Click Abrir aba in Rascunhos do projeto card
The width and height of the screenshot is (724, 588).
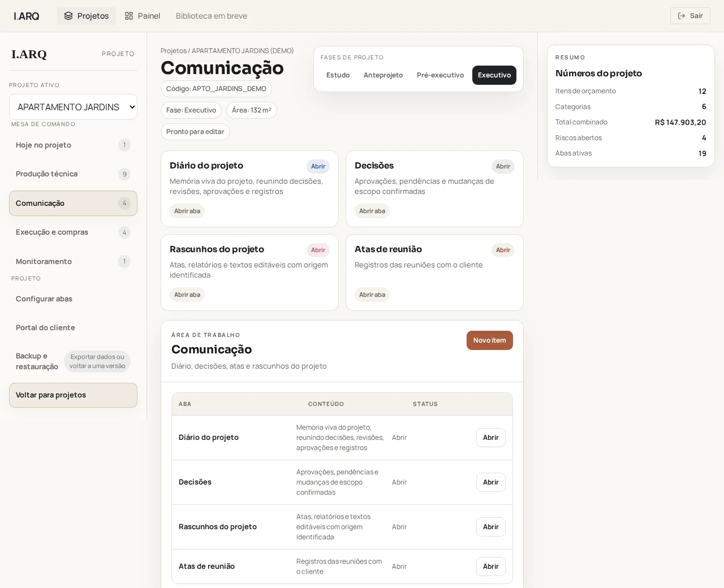(x=187, y=295)
